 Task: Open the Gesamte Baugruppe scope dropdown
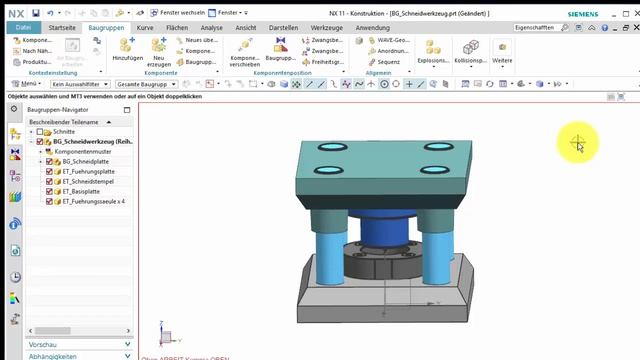146,84
